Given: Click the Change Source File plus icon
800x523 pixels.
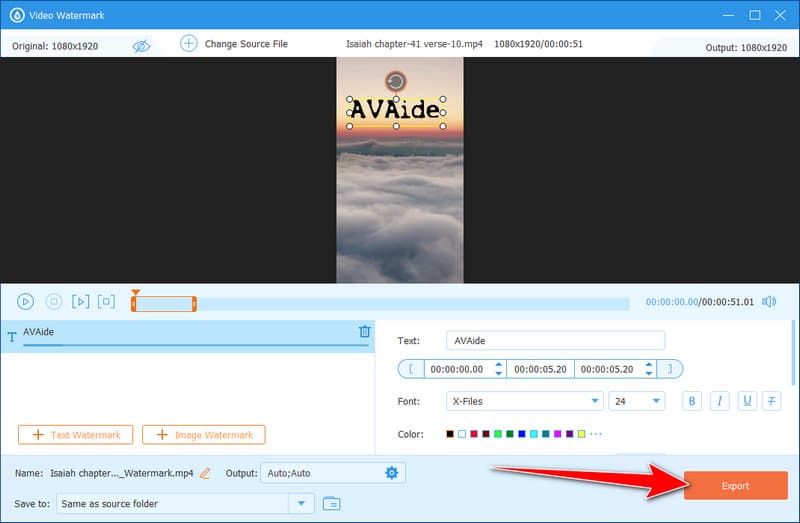Looking at the screenshot, I should (189, 43).
